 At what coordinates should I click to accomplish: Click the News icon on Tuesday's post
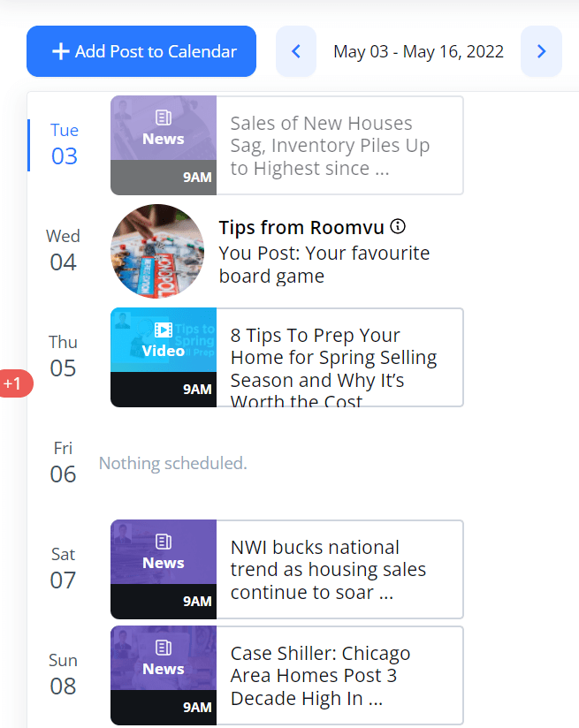[x=163, y=118]
